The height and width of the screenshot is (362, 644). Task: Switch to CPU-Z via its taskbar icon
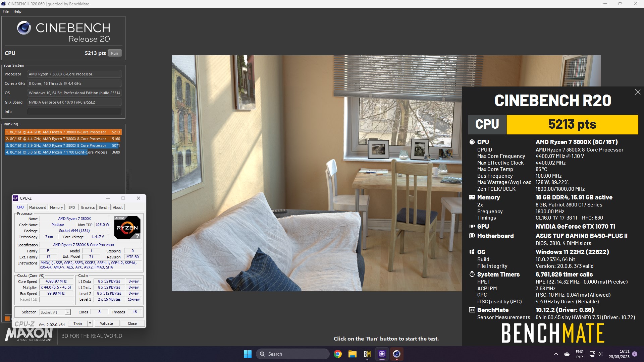[382, 354]
